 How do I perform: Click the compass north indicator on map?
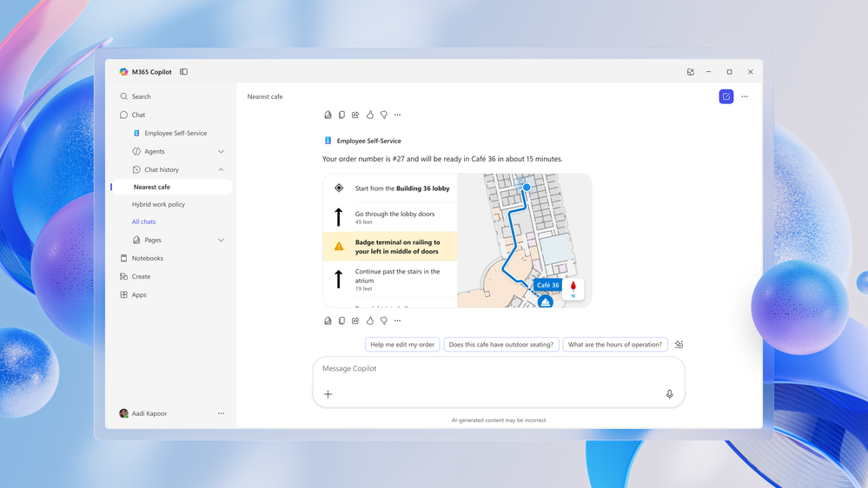point(573,289)
